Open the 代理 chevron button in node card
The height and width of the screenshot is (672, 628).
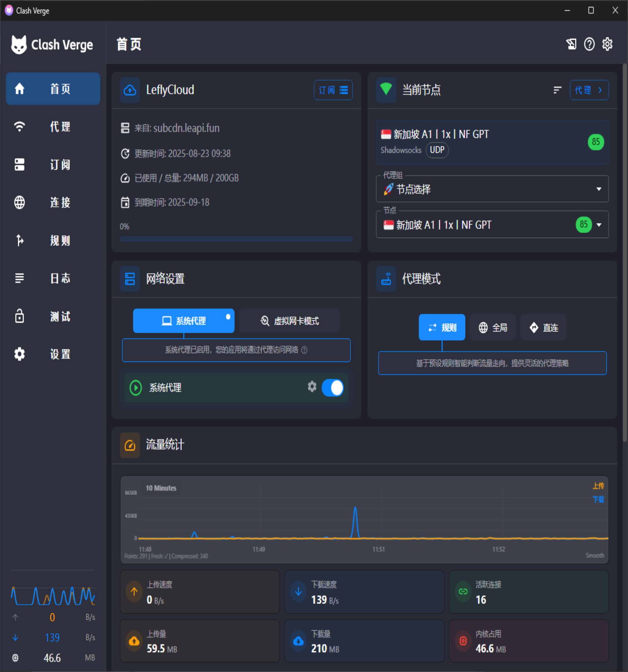pos(589,90)
